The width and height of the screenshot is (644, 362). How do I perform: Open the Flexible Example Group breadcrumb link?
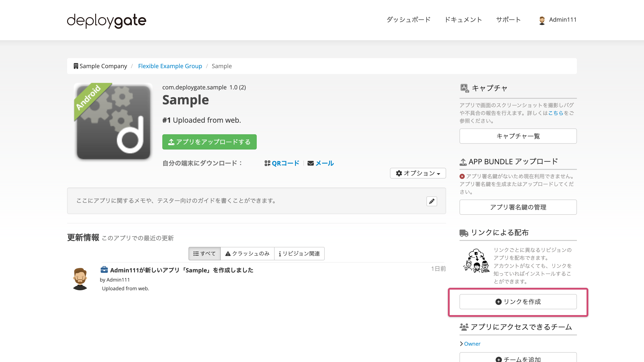point(170,66)
